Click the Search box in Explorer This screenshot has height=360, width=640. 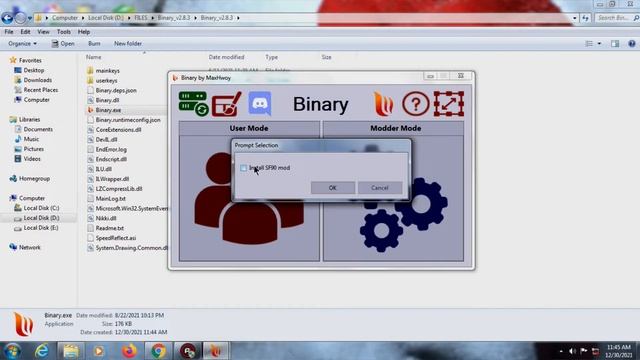(x=616, y=18)
